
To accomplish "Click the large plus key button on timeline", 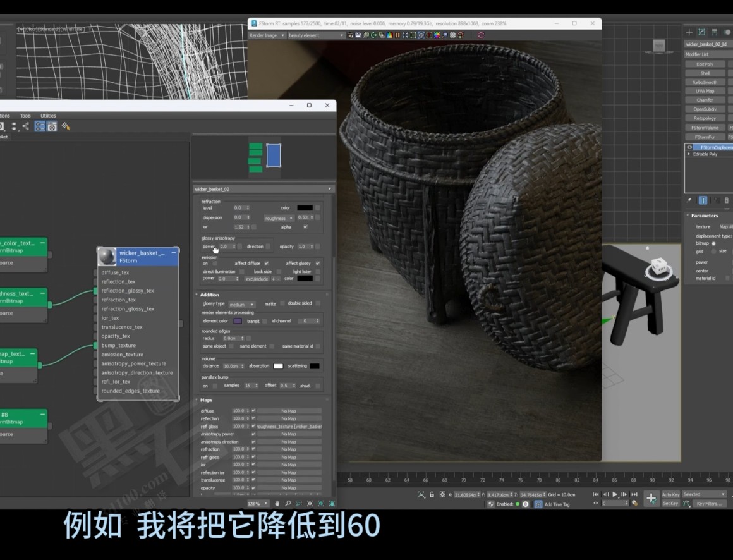I will coord(651,498).
